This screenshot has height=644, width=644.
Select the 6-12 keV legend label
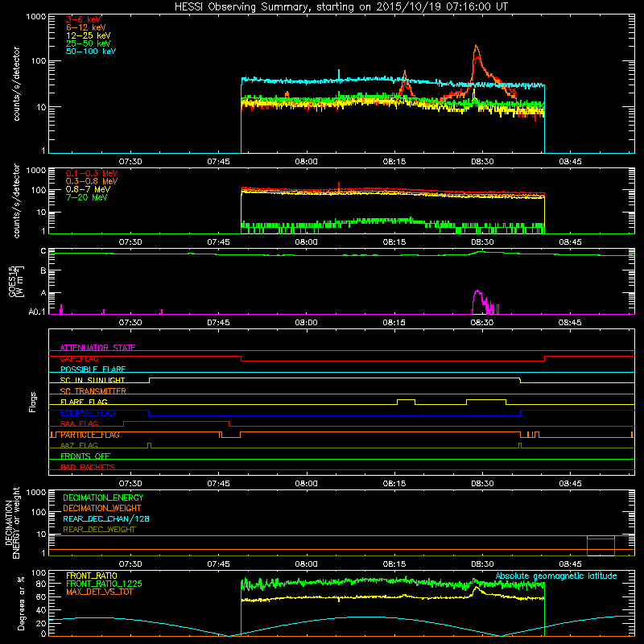point(86,27)
